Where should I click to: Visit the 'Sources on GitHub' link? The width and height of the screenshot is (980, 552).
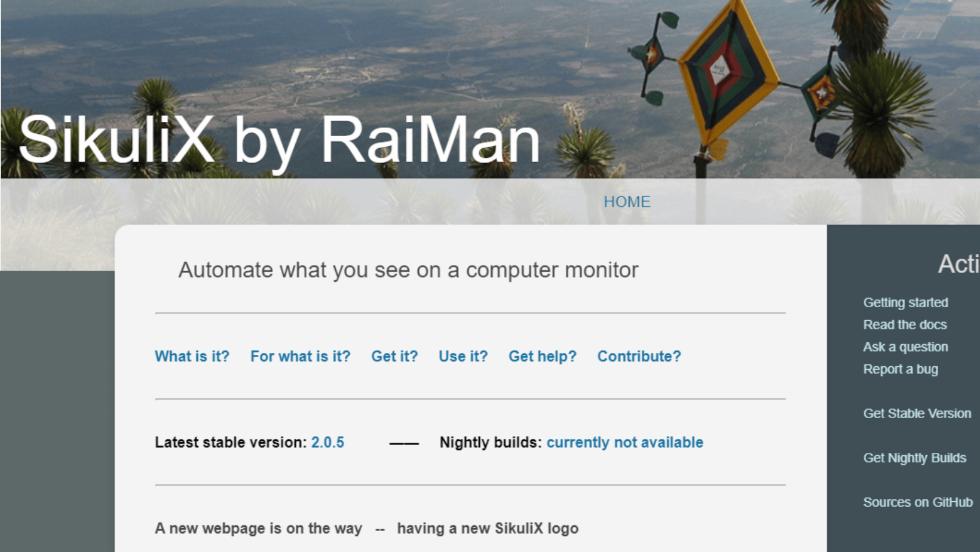point(918,502)
